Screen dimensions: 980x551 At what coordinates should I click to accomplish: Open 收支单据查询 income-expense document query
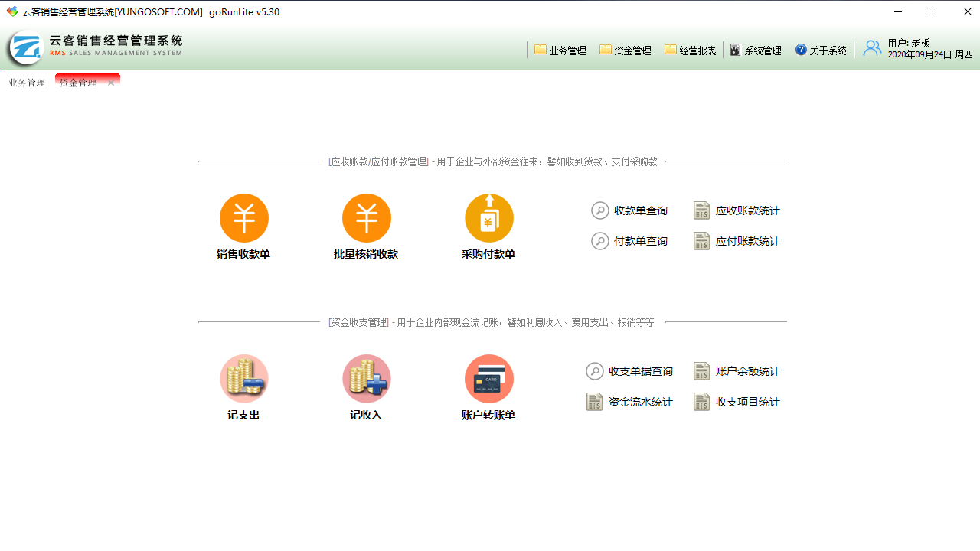coord(629,371)
